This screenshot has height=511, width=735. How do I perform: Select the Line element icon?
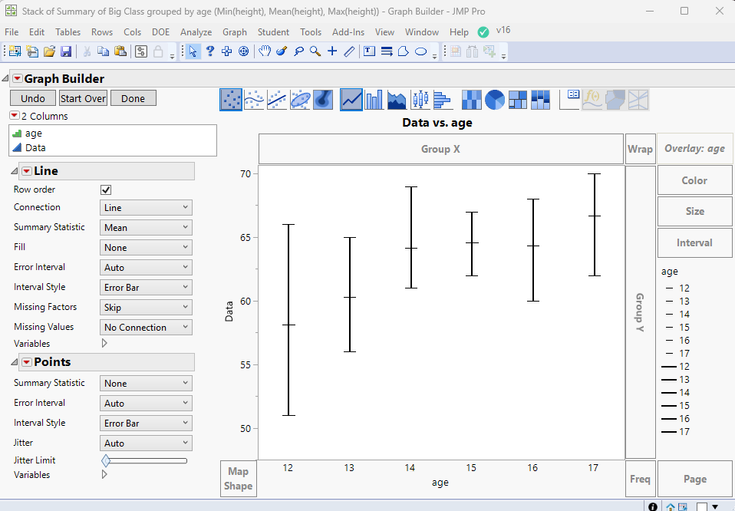click(351, 99)
